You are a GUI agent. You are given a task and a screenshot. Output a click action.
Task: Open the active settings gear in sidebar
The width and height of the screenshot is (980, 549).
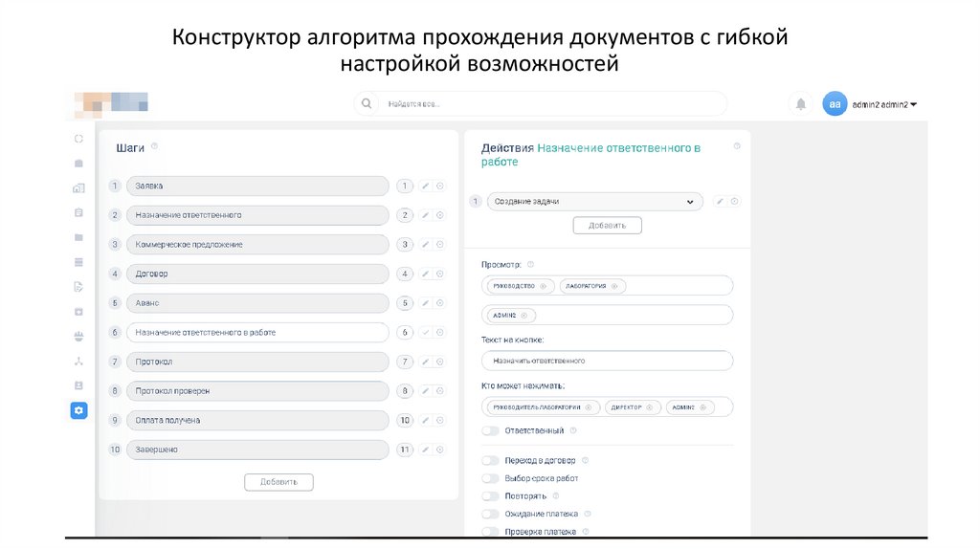pyautogui.click(x=78, y=410)
